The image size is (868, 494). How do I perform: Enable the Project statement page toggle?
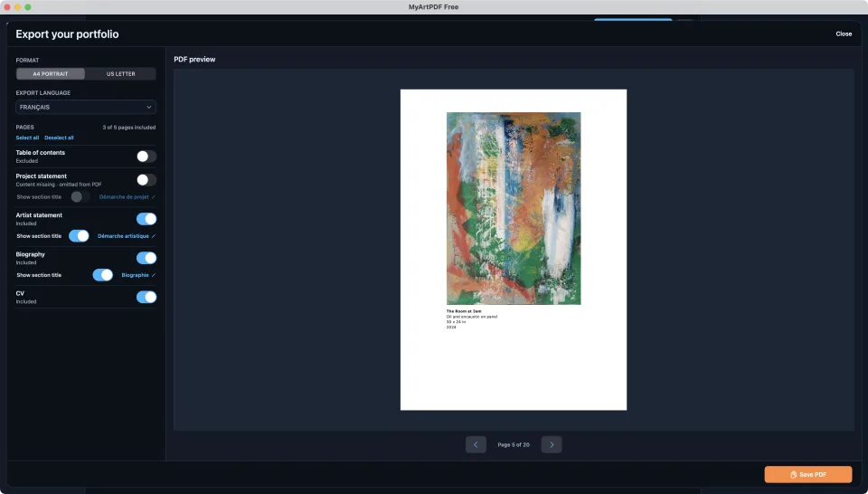(x=146, y=180)
